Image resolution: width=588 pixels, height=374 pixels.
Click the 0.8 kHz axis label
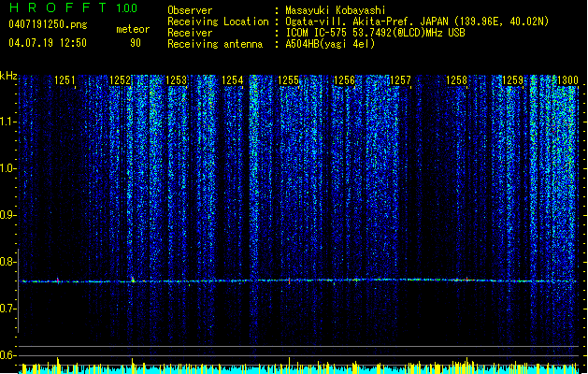point(8,262)
